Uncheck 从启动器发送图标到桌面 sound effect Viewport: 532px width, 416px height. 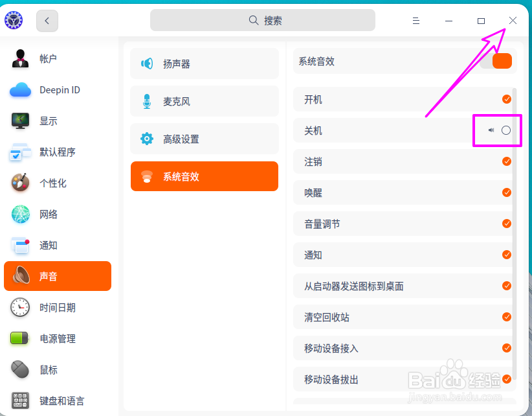pyautogui.click(x=507, y=286)
